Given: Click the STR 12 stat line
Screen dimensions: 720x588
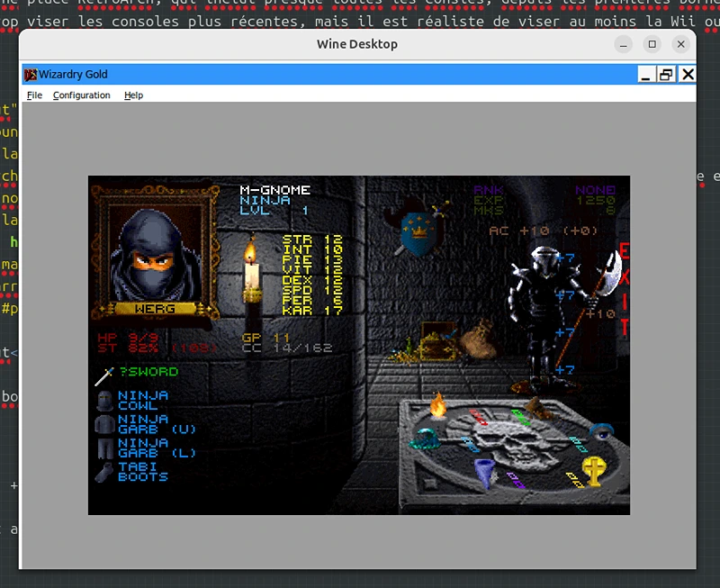Looking at the screenshot, I should click(312, 240).
